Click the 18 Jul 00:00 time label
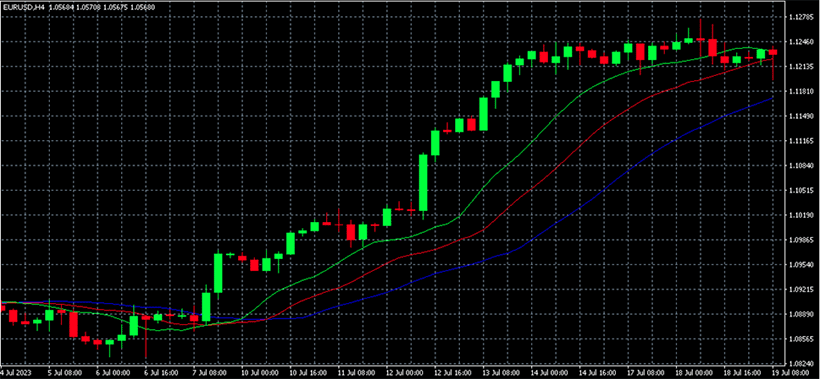This screenshot has width=820, height=379. click(x=695, y=374)
